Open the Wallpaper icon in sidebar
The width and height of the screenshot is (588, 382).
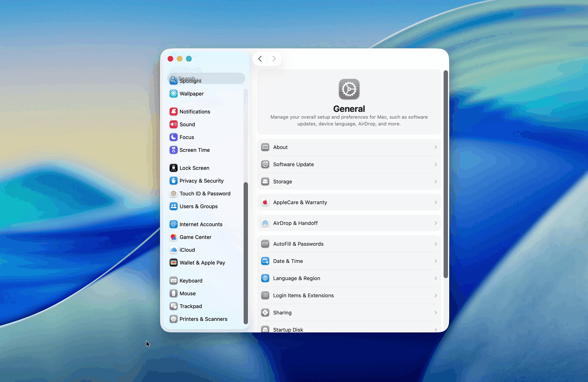(173, 94)
